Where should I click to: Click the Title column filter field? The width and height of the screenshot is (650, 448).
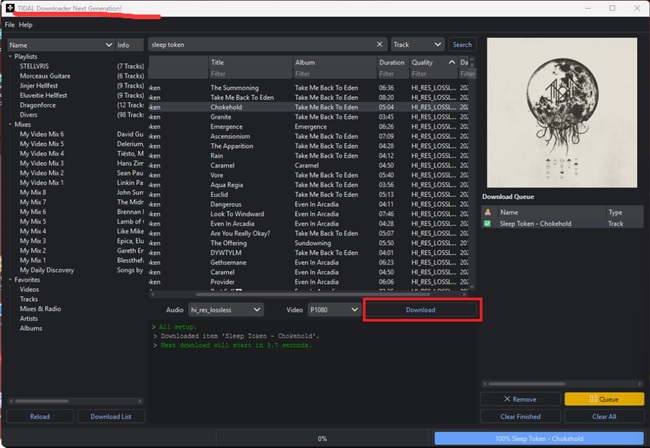(250, 74)
